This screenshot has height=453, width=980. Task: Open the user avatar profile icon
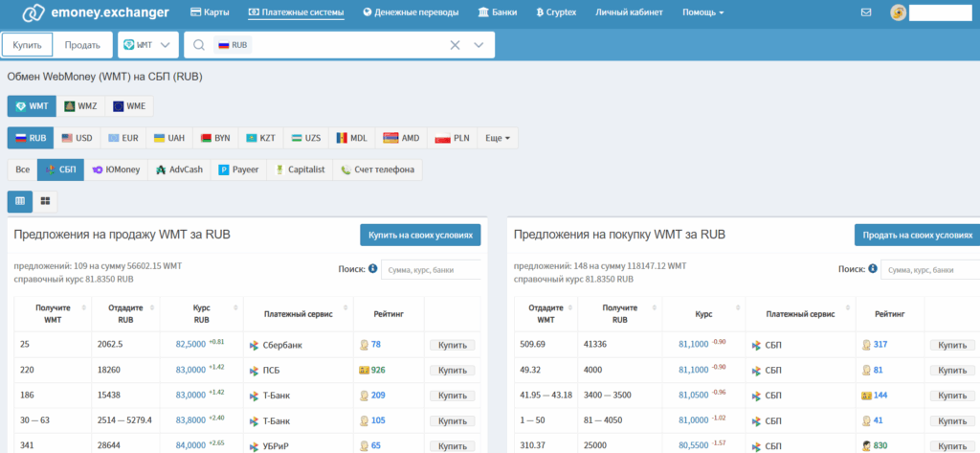[898, 12]
